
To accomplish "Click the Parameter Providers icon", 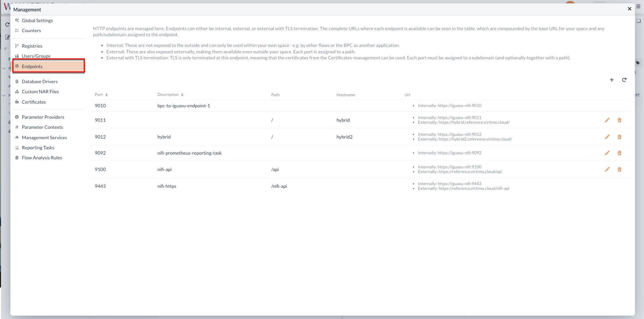I will (17, 117).
